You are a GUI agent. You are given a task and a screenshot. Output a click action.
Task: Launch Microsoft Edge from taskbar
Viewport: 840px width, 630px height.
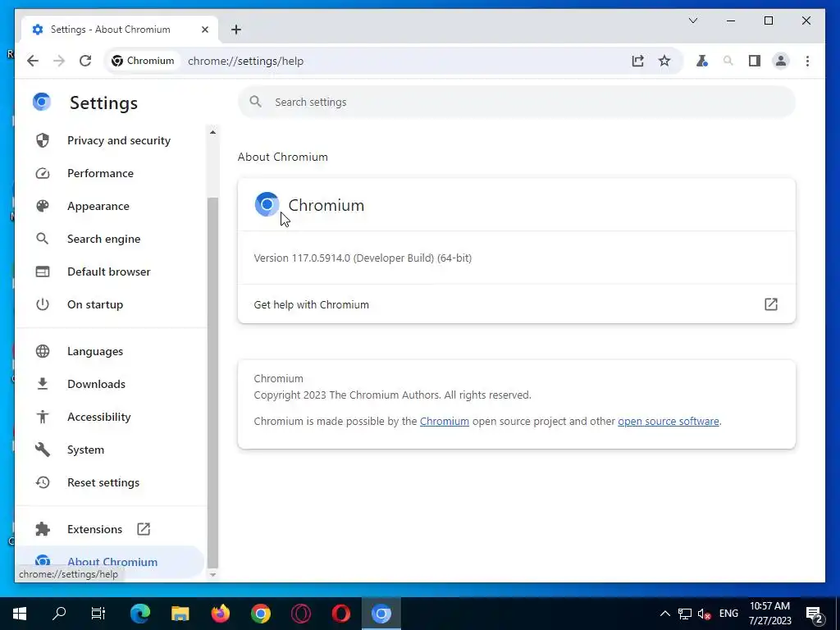tap(139, 614)
